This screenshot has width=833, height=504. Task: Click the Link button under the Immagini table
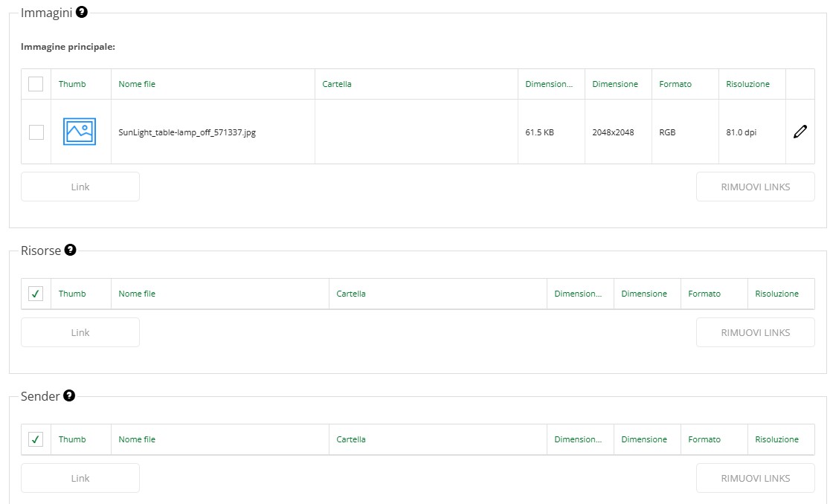click(80, 187)
